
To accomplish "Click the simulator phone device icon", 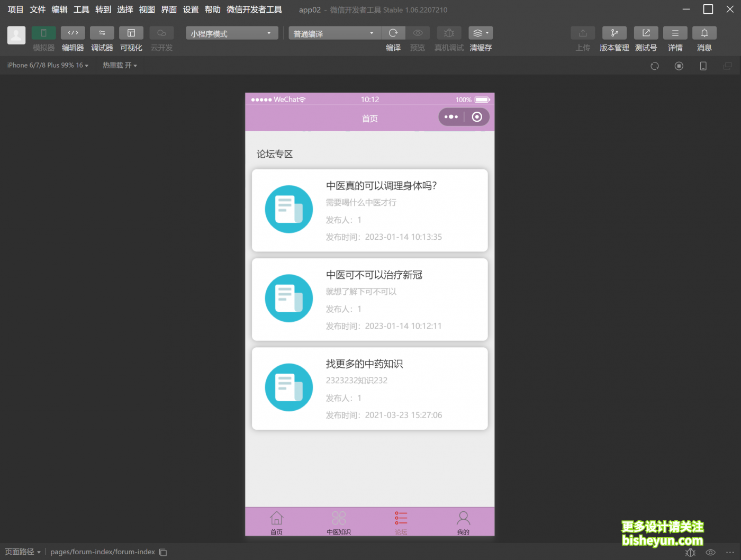I will 703,66.
